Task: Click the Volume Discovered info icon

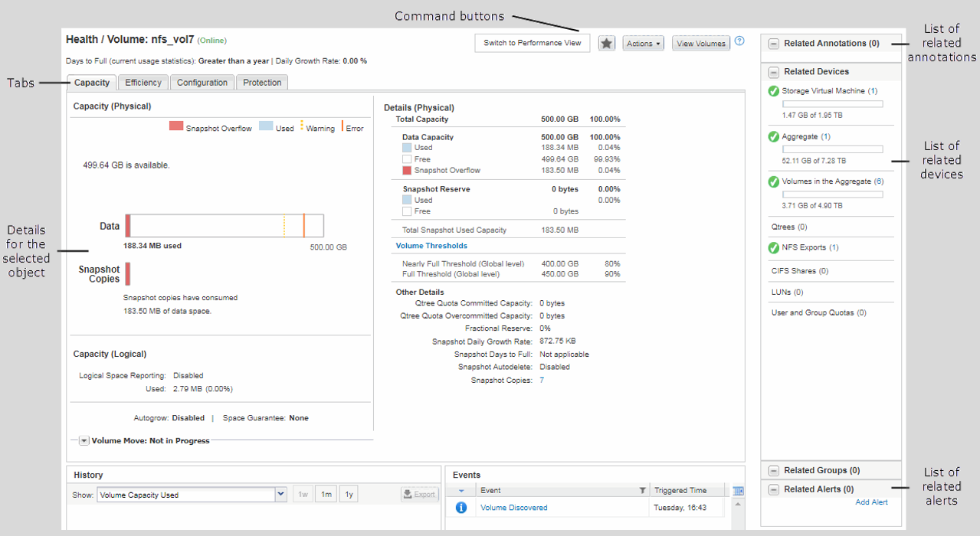Action: [461, 508]
